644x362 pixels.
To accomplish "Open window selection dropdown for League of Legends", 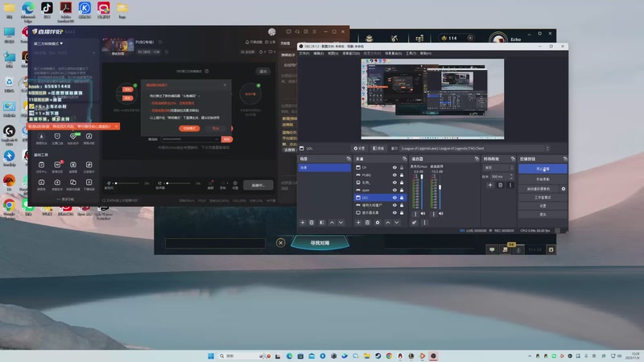I will click(475, 148).
